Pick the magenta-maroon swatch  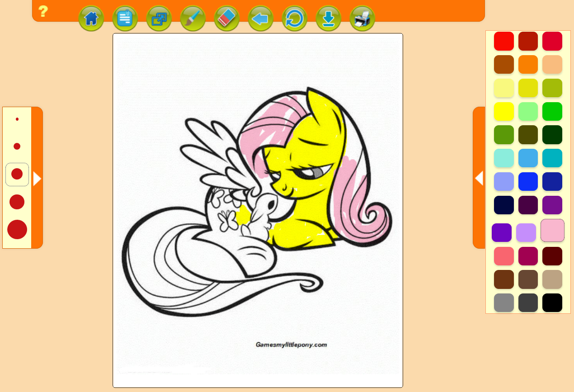pyautogui.click(x=528, y=256)
